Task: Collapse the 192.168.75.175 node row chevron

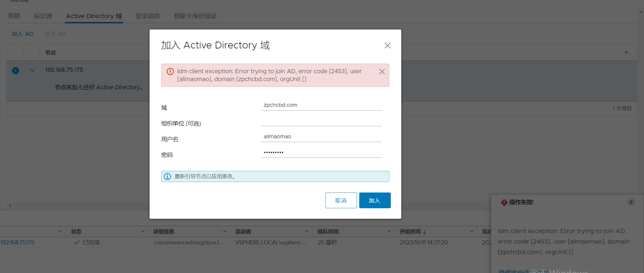Action: point(32,70)
